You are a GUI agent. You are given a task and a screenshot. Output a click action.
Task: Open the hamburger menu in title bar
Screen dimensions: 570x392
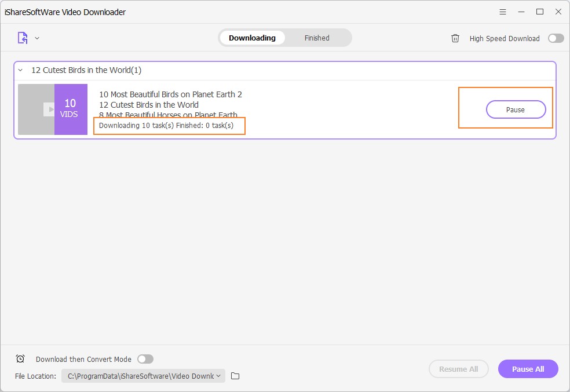click(x=503, y=12)
